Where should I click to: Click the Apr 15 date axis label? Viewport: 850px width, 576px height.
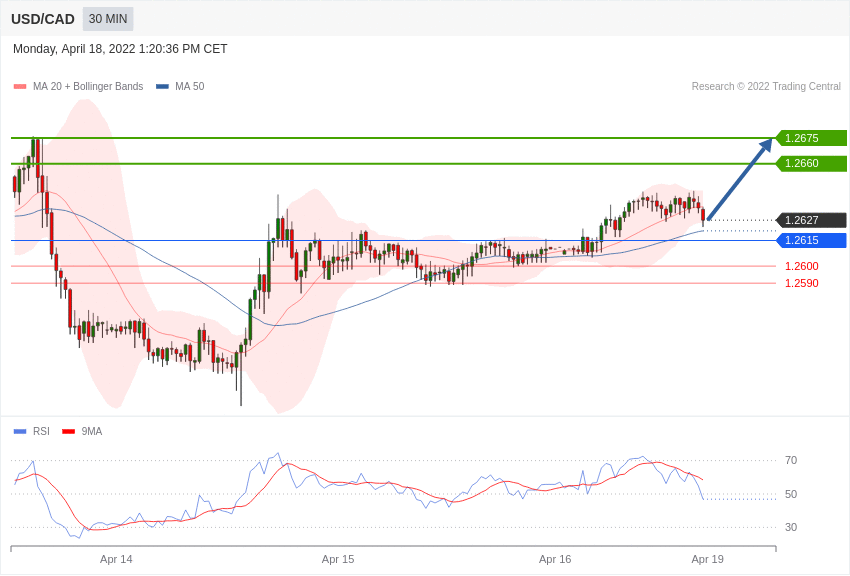[338, 559]
